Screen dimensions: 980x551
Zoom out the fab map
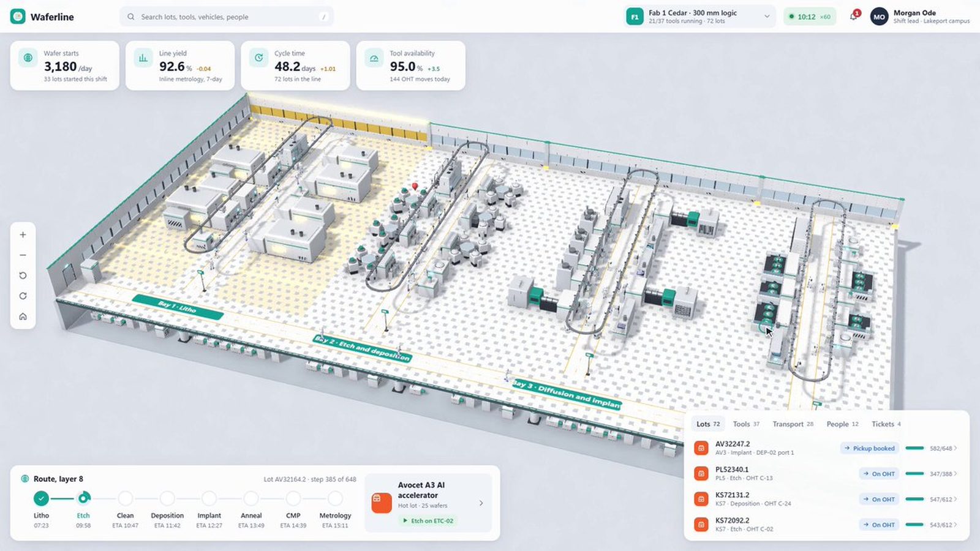pyautogui.click(x=23, y=255)
